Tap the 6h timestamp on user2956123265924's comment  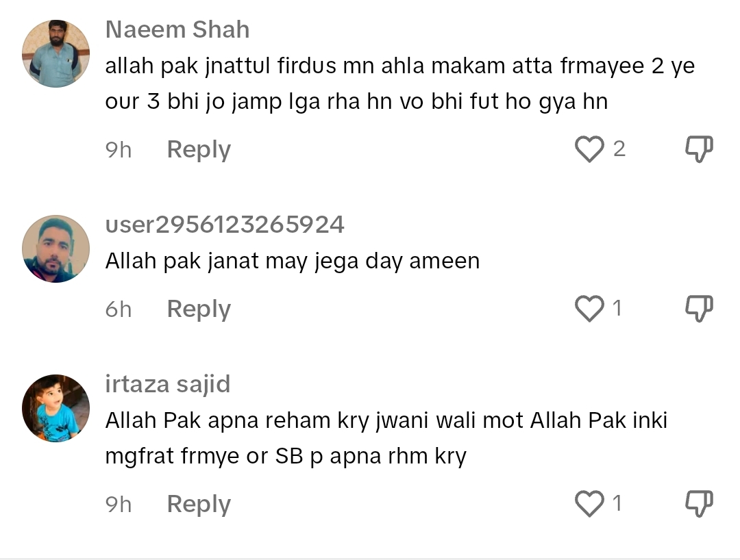118,309
